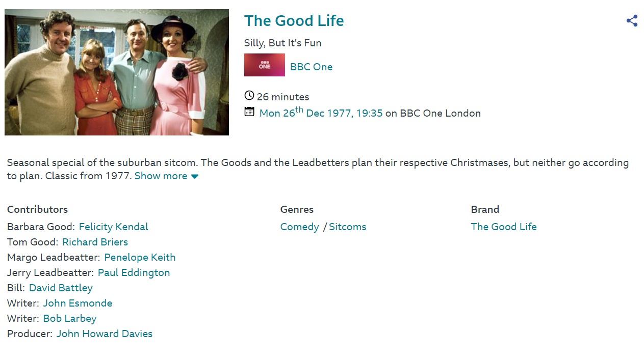
Task: Open David Battley's contributor page
Action: point(61,288)
